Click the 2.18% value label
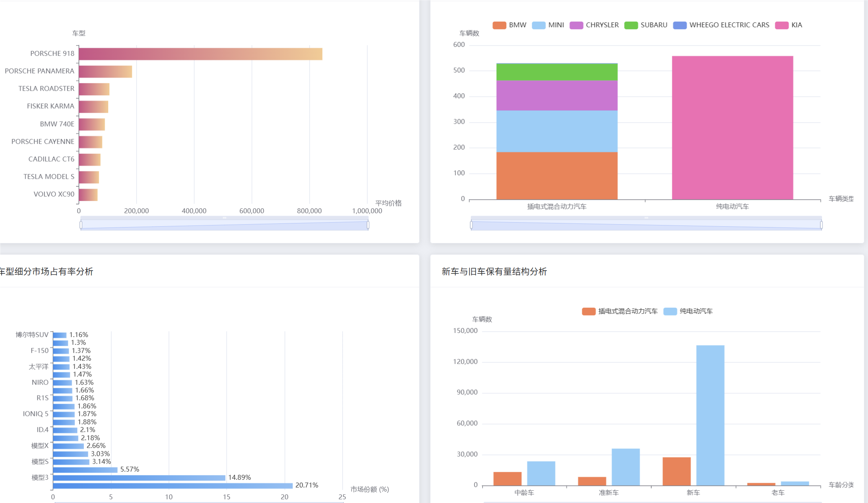Screen dimensions: 868x503 click(90, 438)
